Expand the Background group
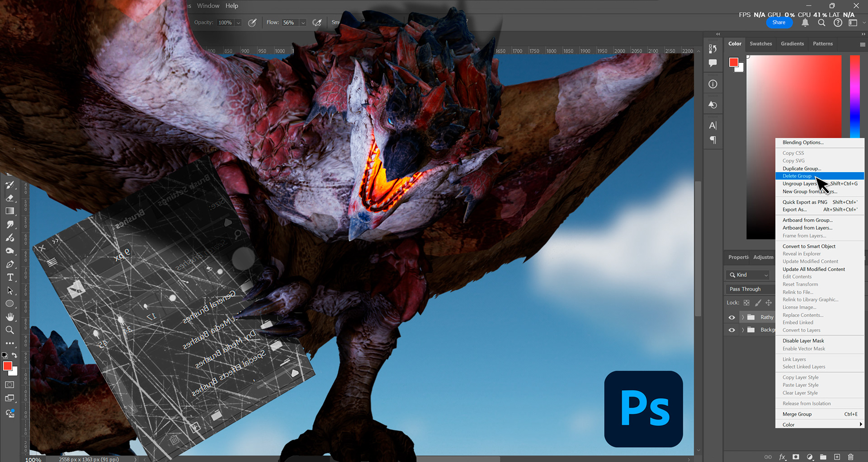This screenshot has height=462, width=868. [x=743, y=330]
